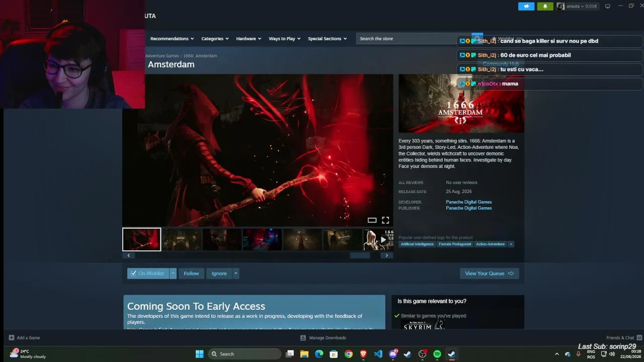Image resolution: width=644 pixels, height=362 pixels.
Task: Enter fullscreen on the media viewer
Action: point(385,220)
